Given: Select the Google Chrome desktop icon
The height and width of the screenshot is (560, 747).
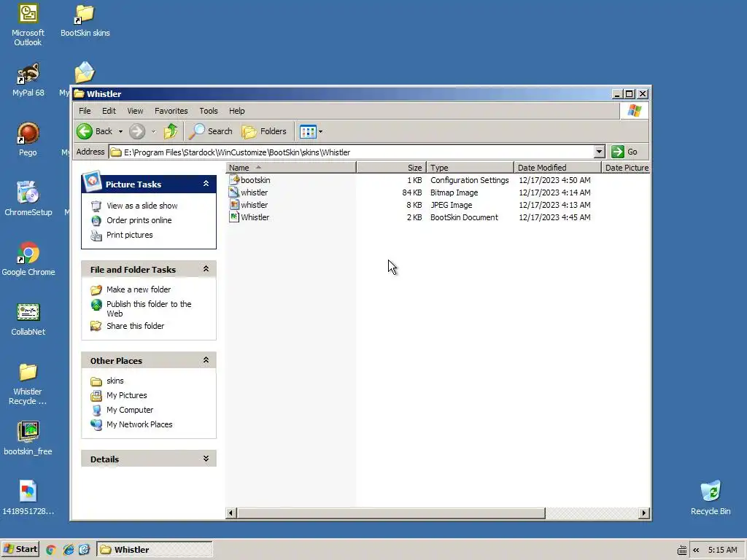Looking at the screenshot, I should click(x=28, y=260).
